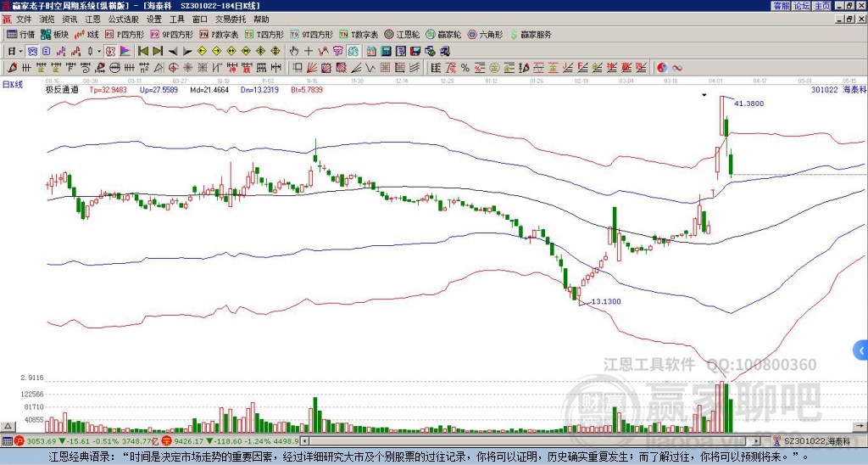Screen dimensions: 868x465
Task: Click the 13.1300 low price label
Action: pyautogui.click(x=606, y=301)
